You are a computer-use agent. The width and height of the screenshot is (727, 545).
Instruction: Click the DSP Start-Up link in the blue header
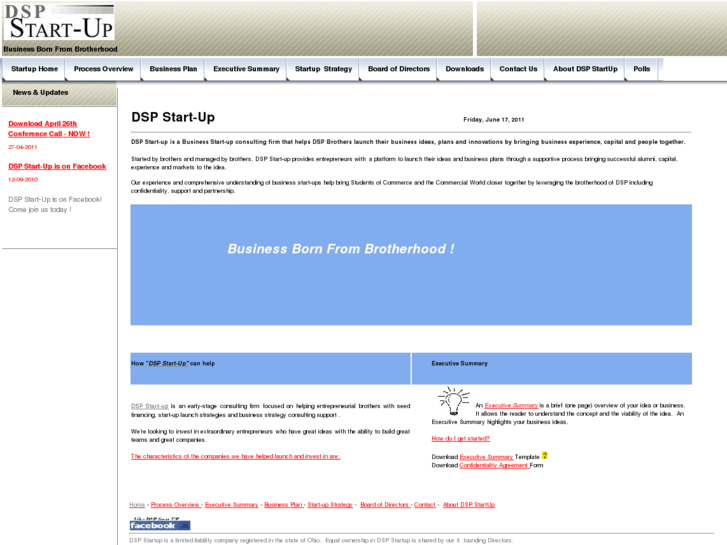(167, 364)
